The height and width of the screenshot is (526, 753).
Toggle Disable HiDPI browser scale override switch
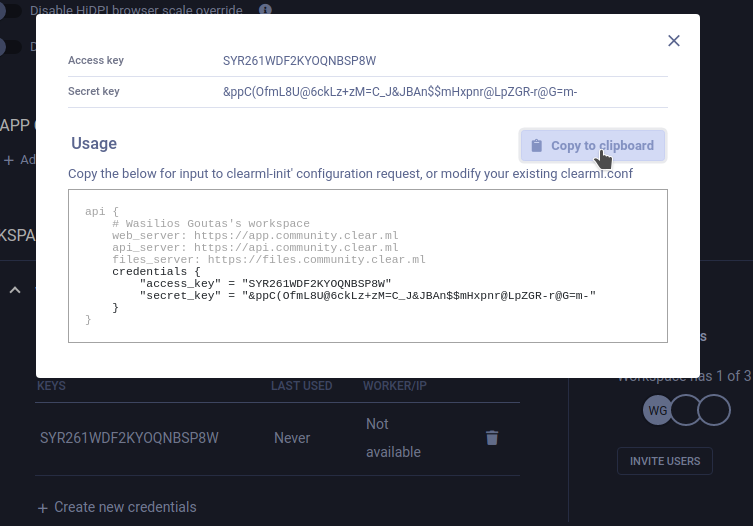[x=11, y=11]
